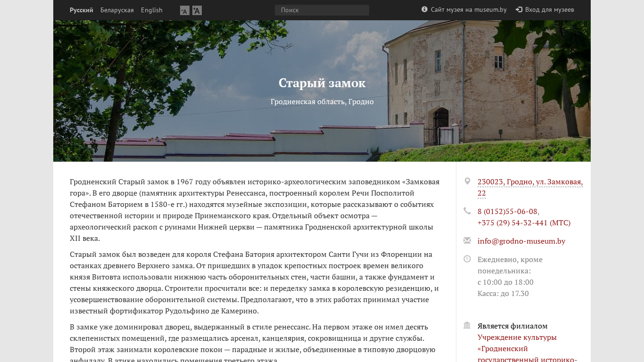The width and height of the screenshot is (644, 362).
Task: Click the paragraph beginning 'Гродненский Старый замок в 1967'
Action: (255, 210)
